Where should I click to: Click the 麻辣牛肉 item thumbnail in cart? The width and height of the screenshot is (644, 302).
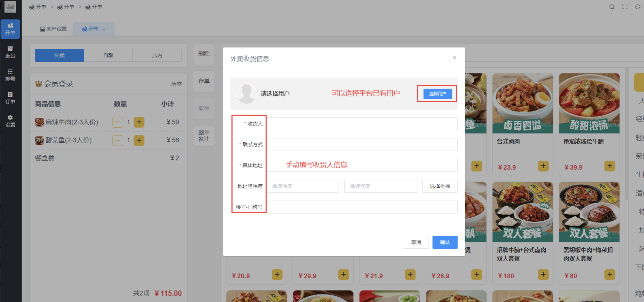[39, 122]
